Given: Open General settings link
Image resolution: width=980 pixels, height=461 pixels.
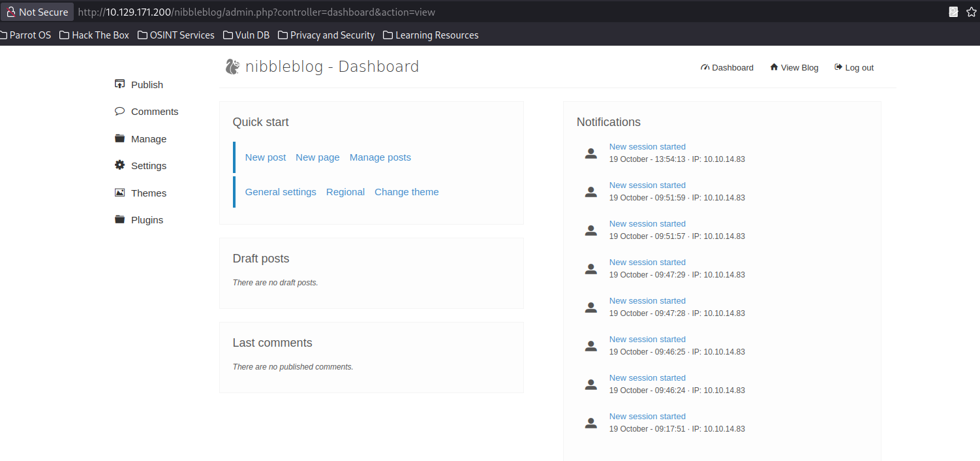Looking at the screenshot, I should [x=281, y=192].
